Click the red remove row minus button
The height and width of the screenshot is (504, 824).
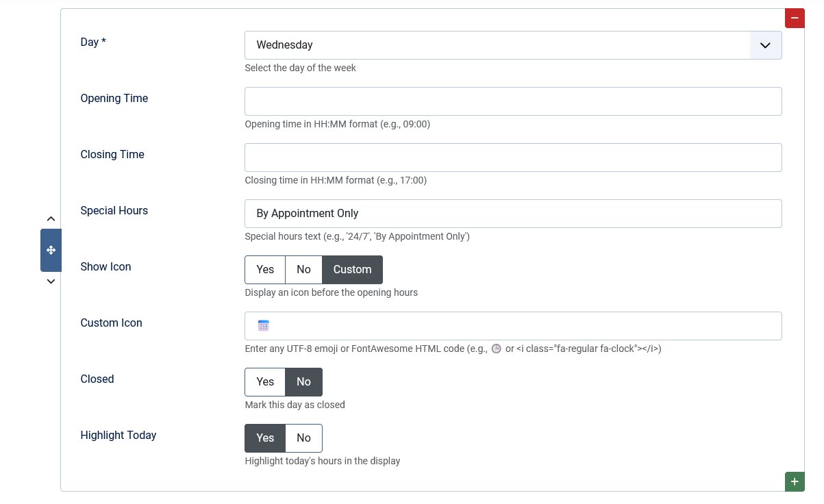795,18
